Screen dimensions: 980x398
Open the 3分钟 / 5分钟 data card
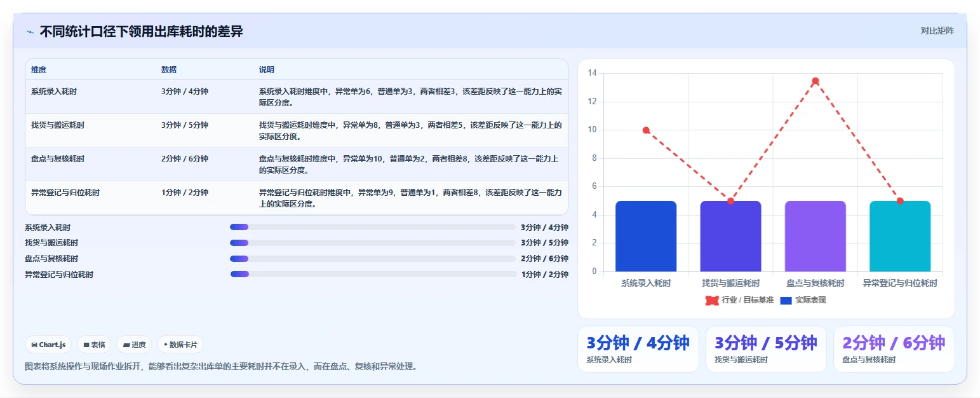tap(766, 349)
